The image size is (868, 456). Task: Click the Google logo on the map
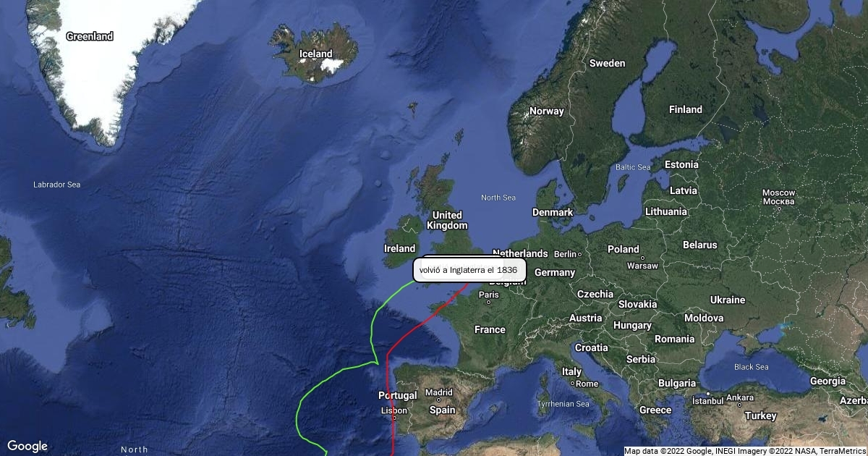point(27,446)
